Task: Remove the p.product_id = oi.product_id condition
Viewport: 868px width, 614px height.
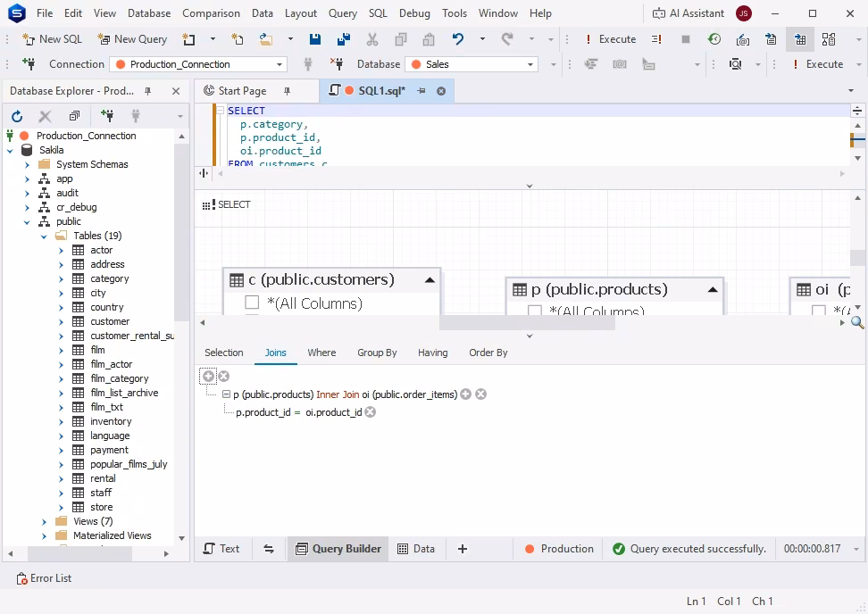Action: [x=371, y=412]
